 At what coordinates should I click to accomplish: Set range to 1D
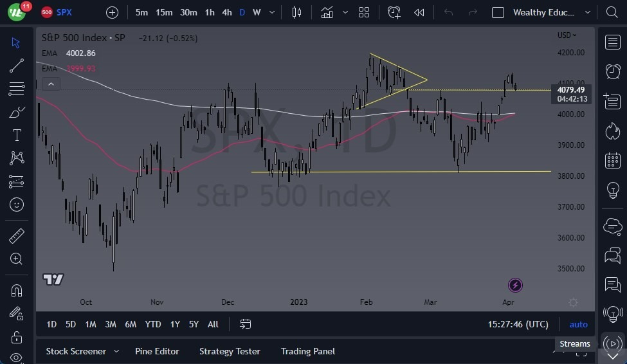51,324
